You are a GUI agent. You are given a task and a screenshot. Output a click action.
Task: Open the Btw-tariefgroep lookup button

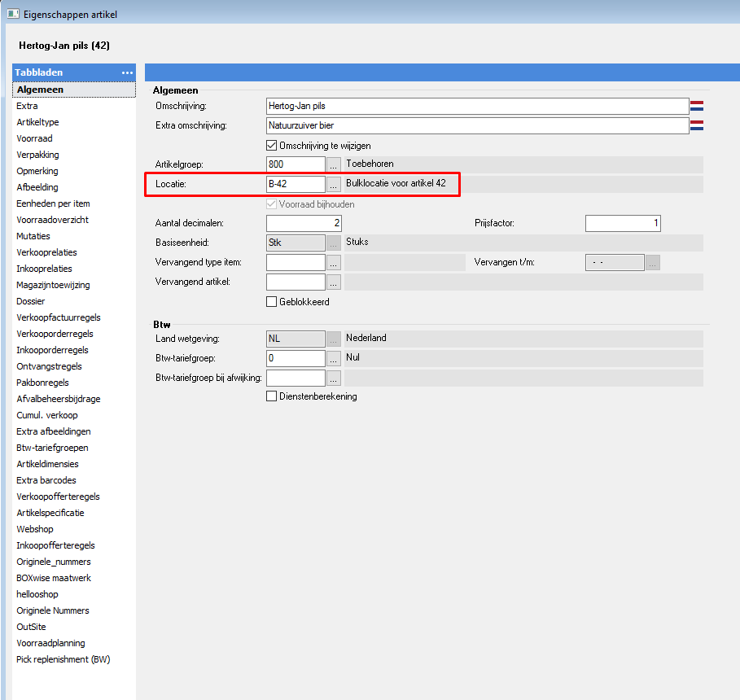point(334,358)
